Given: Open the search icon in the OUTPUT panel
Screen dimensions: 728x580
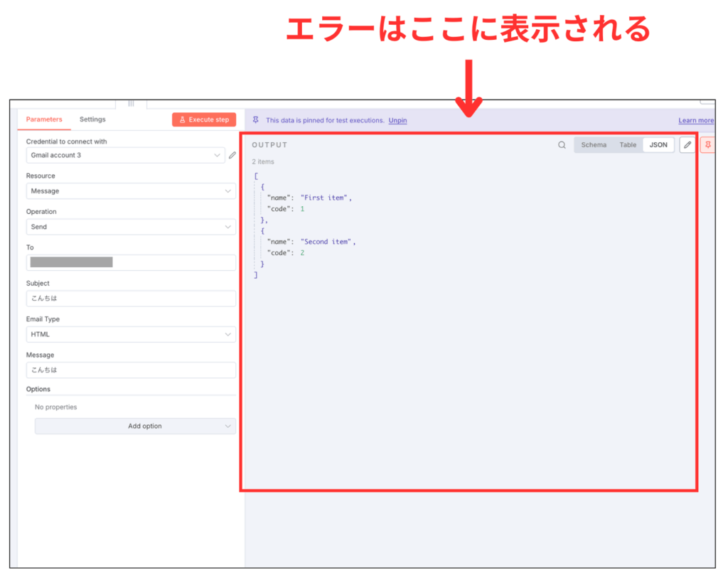Looking at the screenshot, I should click(x=562, y=144).
